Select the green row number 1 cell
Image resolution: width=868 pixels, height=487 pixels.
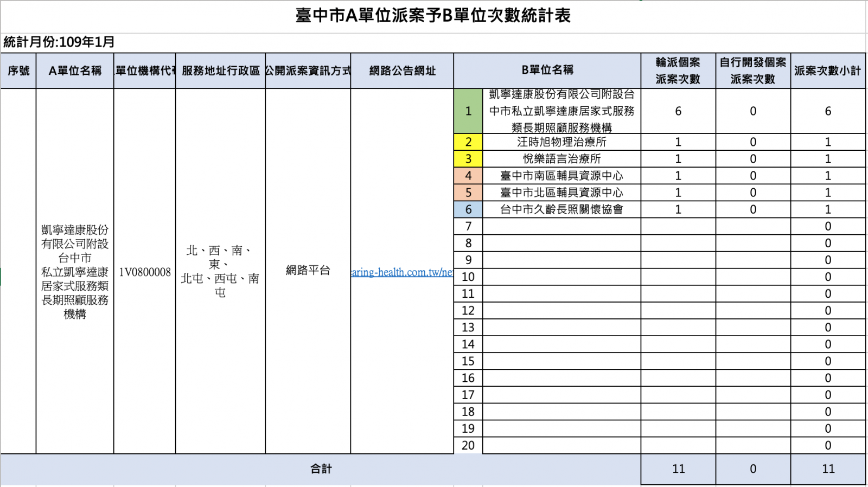[x=468, y=111]
